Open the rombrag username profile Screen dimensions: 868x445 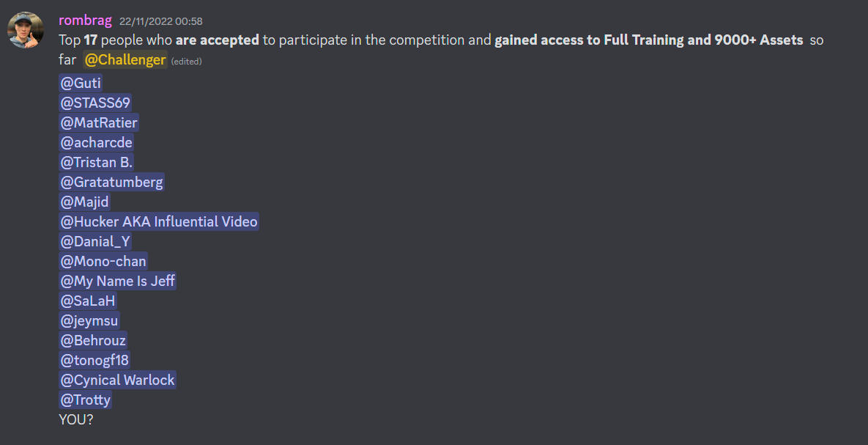(85, 21)
